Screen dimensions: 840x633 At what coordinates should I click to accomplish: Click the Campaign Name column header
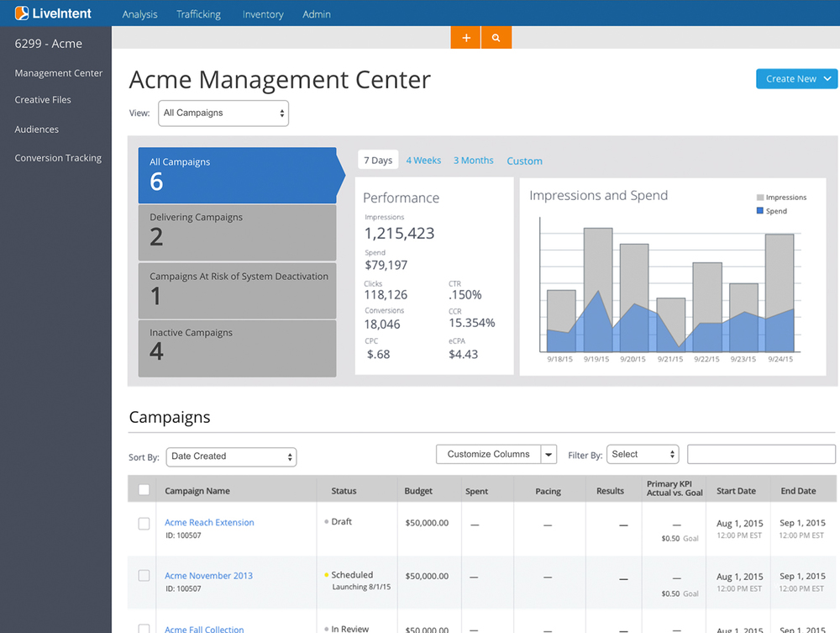[x=197, y=490]
